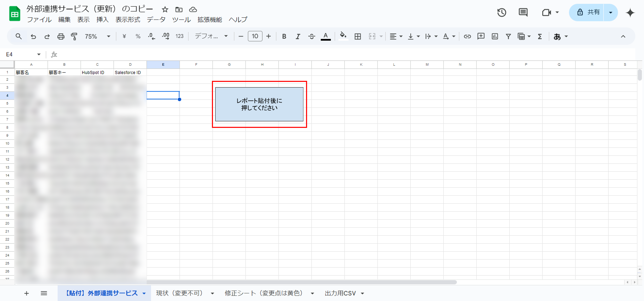Toggle strikethrough formatting

point(311,36)
